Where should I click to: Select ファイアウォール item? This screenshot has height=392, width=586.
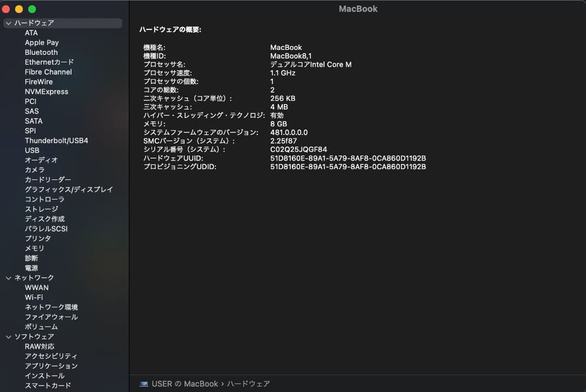coord(51,317)
